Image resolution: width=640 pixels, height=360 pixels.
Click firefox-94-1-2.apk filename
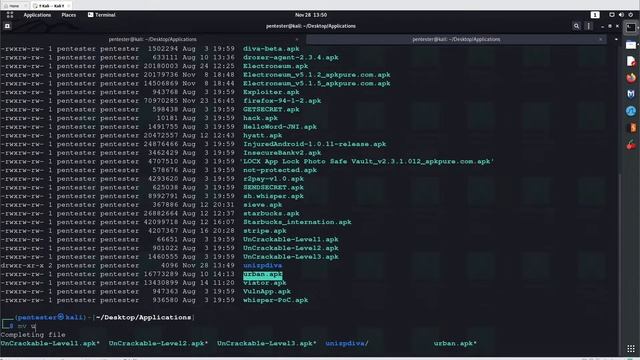coord(282,101)
